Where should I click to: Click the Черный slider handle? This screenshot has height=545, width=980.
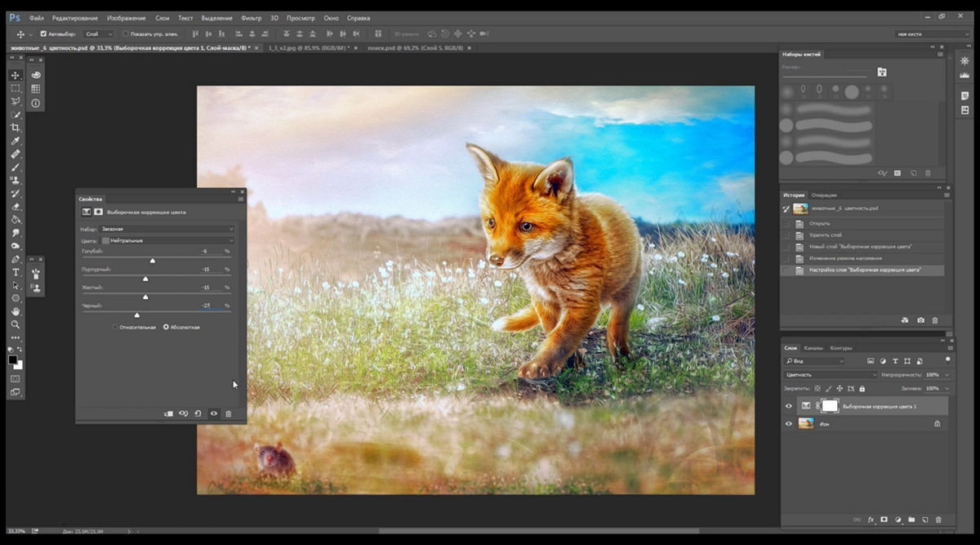coord(136,315)
